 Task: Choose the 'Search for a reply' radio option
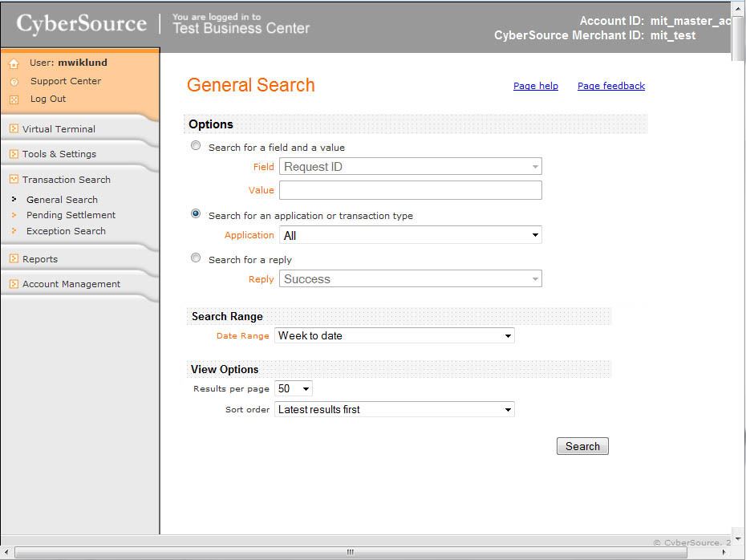pos(196,258)
